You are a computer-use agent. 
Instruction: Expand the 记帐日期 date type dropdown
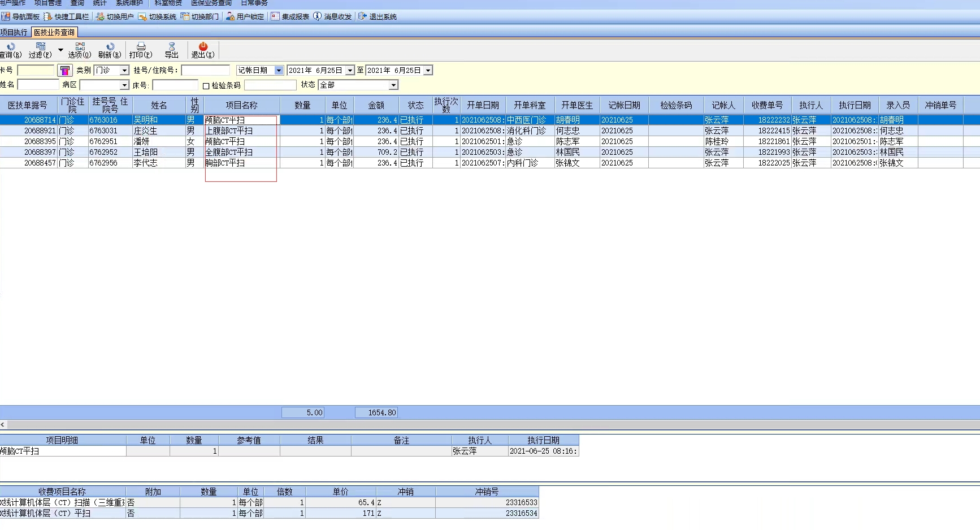tap(279, 71)
